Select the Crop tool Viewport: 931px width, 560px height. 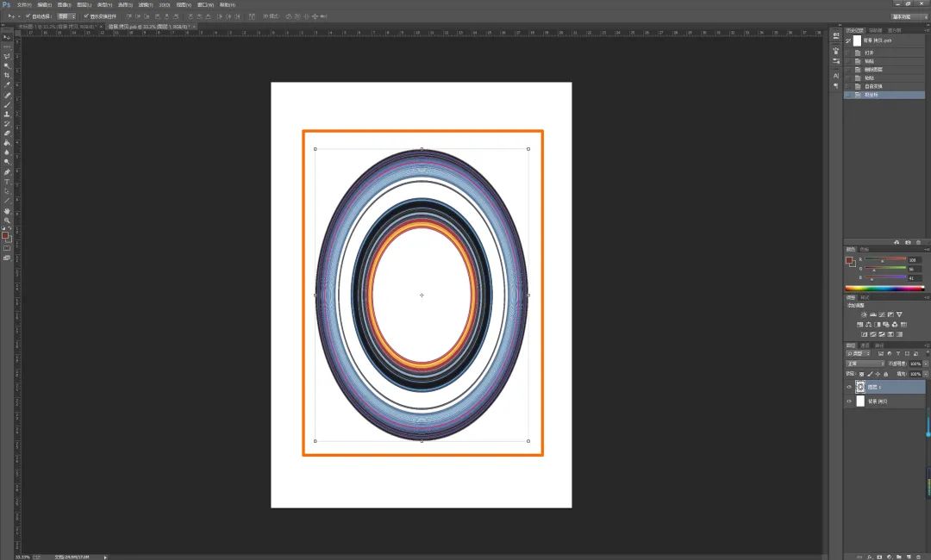point(7,75)
